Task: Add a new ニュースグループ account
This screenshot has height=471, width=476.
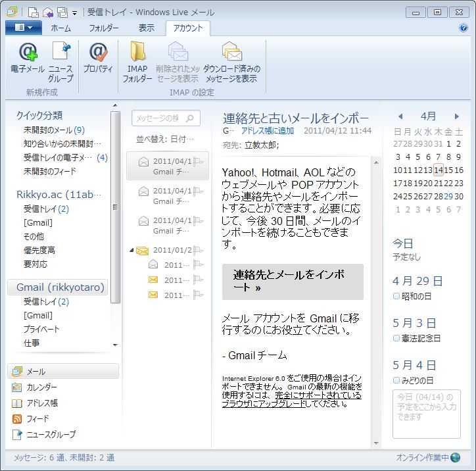Action: coord(60,62)
